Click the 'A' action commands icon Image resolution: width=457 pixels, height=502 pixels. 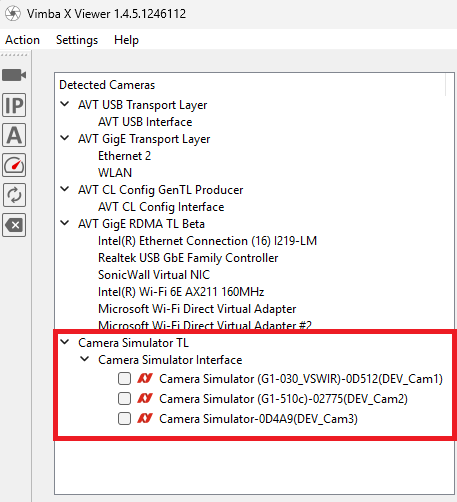coord(14,135)
